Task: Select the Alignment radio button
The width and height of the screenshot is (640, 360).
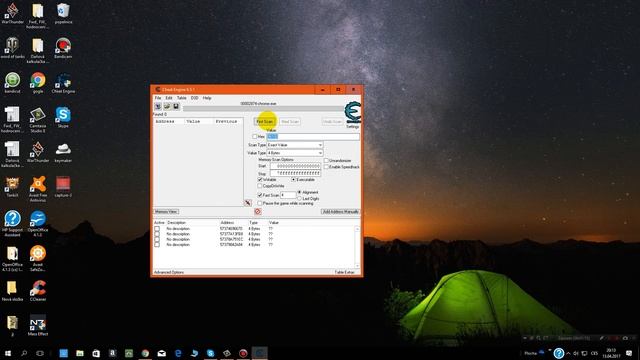Action: 300,192
